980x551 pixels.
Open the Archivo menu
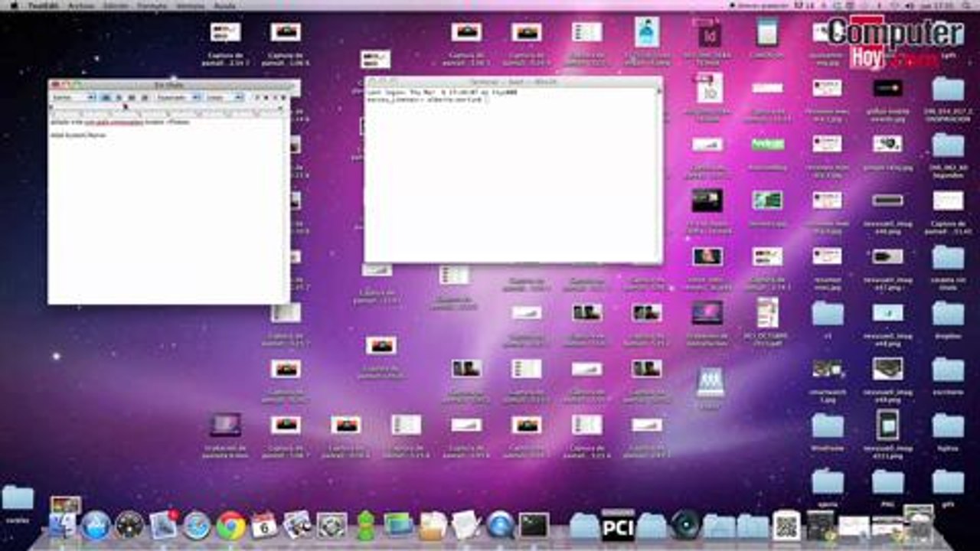pos(81,5)
